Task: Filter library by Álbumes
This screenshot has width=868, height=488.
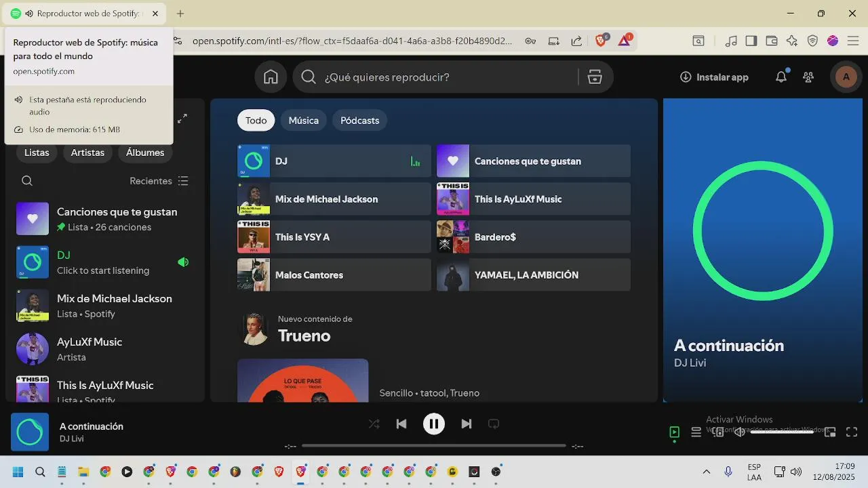Action: (x=145, y=152)
